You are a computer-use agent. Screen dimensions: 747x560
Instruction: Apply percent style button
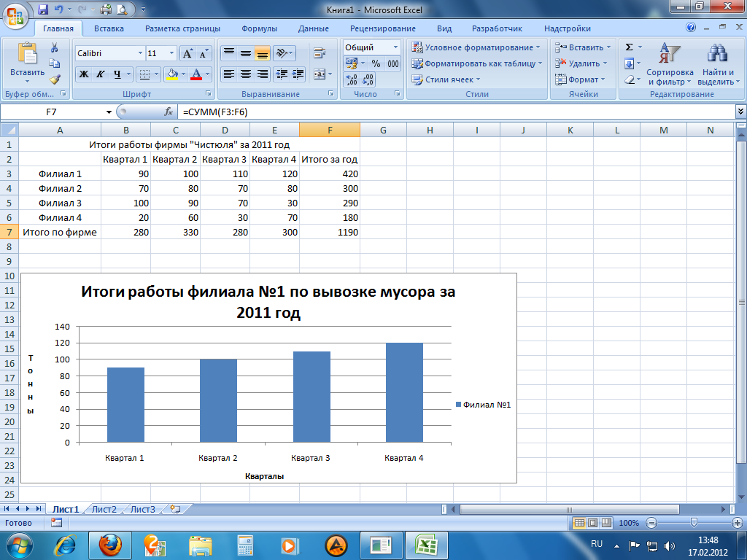point(376,63)
